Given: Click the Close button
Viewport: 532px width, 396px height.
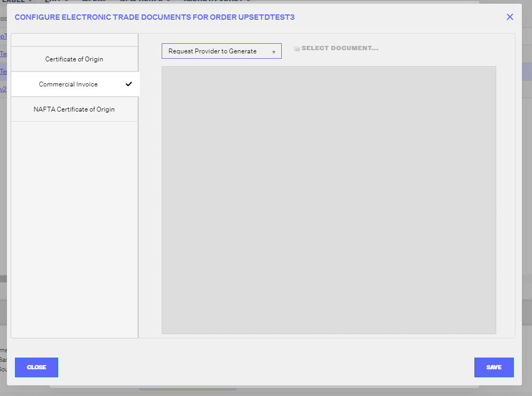Looking at the screenshot, I should [x=36, y=367].
